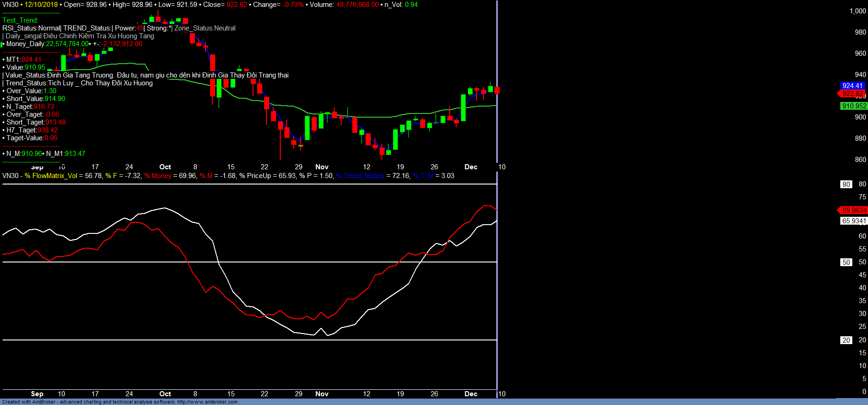868x405 pixels.
Task: Open the amibroker.com link in the footer
Action: coord(207,402)
